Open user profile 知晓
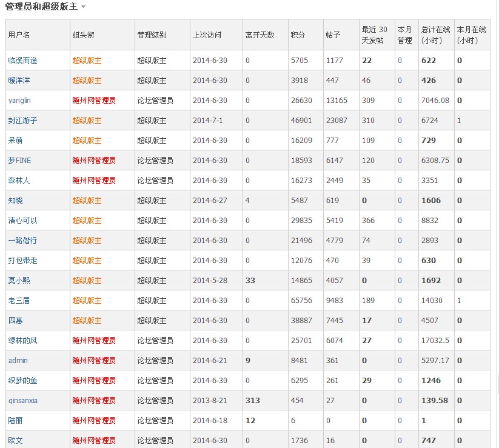The width and height of the screenshot is (499, 448). click(x=15, y=201)
